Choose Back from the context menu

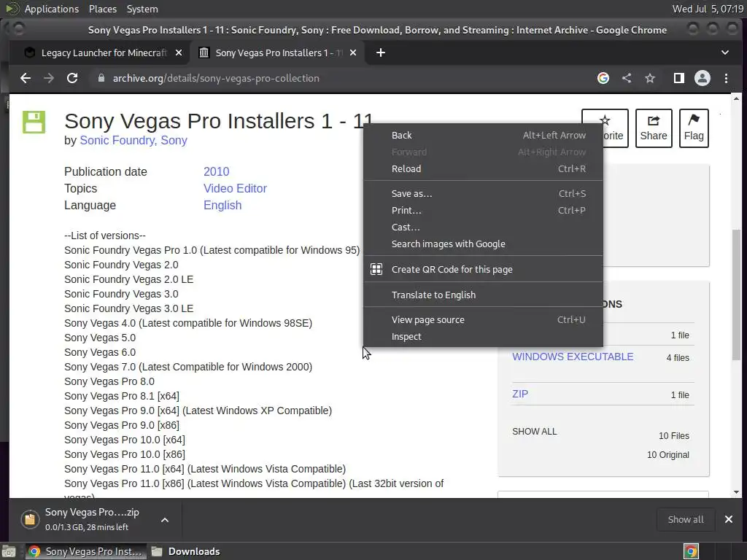coord(483,135)
